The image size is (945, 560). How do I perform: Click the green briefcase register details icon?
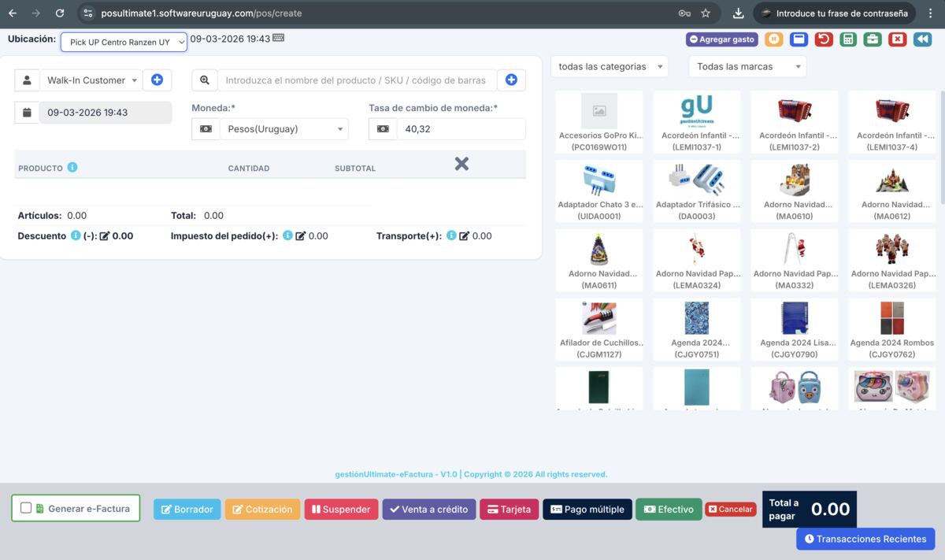[x=872, y=39]
